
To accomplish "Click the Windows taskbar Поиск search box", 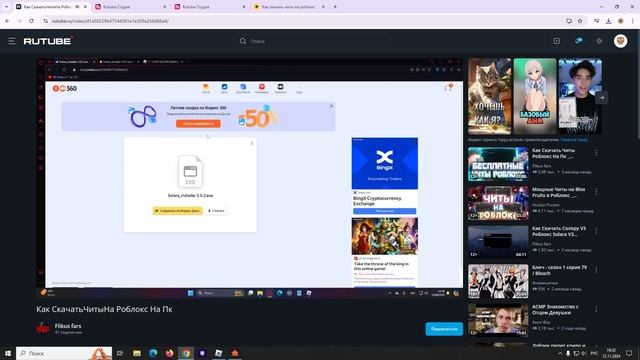I will (x=64, y=353).
